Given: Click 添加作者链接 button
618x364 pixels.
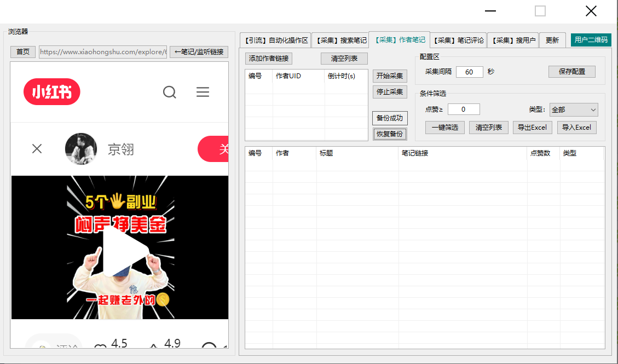Looking at the screenshot, I should point(269,59).
